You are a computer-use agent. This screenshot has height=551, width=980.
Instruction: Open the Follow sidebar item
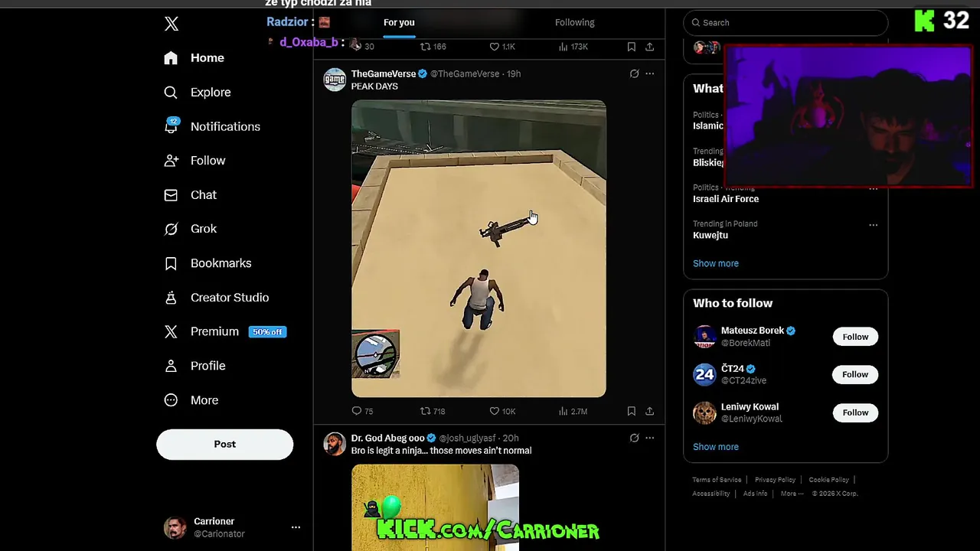(x=194, y=161)
